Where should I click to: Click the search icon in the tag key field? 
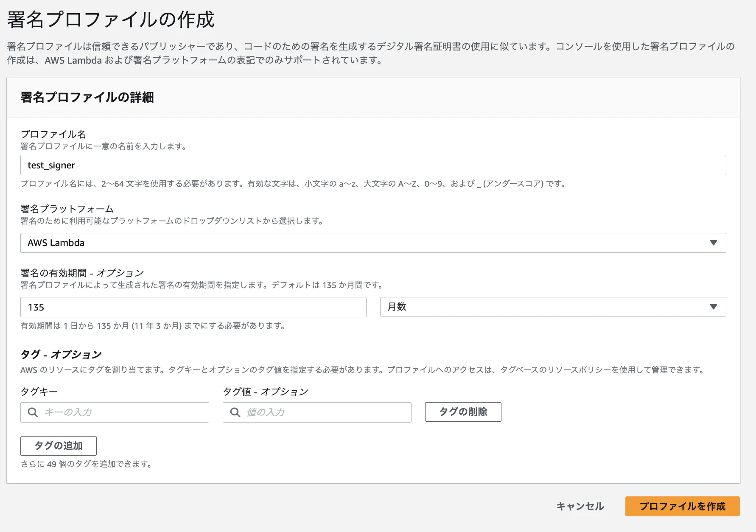(x=33, y=412)
